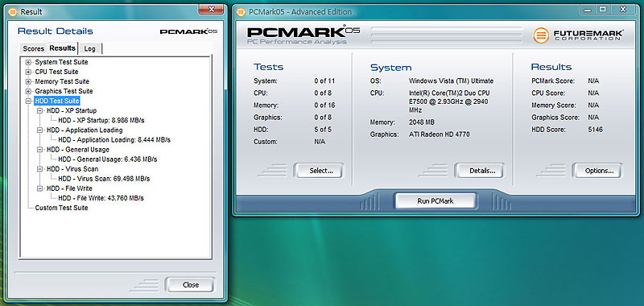Select the General Usage 6.436 MB/s result
This screenshot has height=306, width=644.
107,159
